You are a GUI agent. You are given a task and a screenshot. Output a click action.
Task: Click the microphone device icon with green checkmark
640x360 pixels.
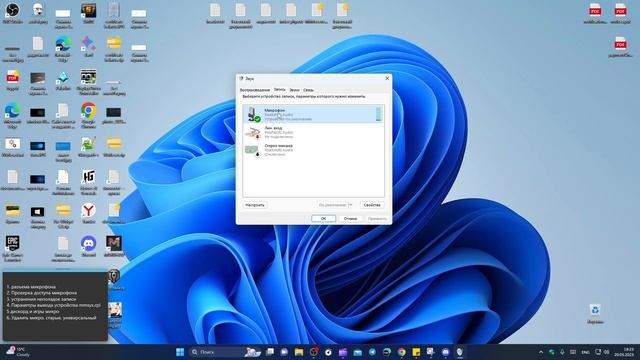(x=253, y=114)
